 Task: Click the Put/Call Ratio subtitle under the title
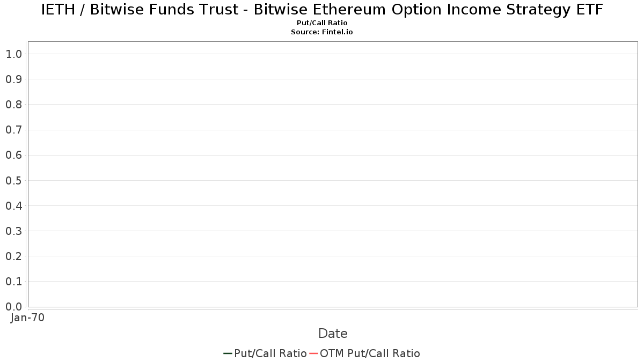[x=322, y=23]
